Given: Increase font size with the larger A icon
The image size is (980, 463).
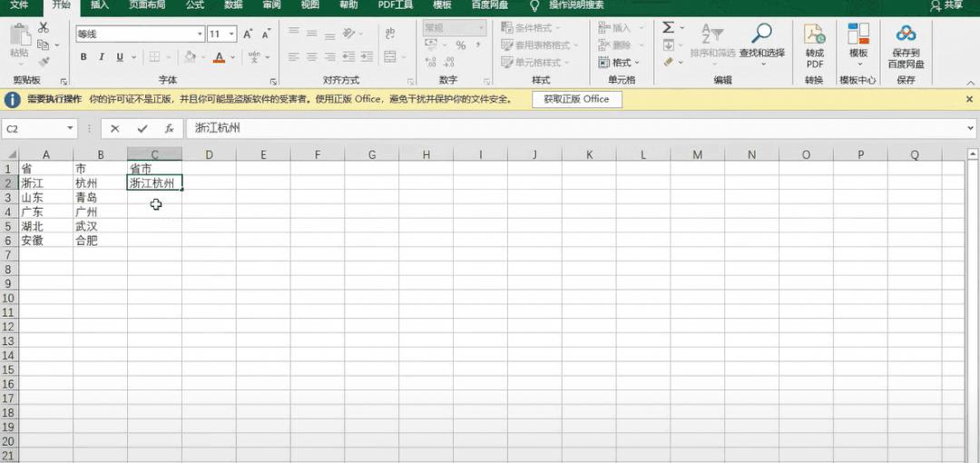Looking at the screenshot, I should (248, 34).
